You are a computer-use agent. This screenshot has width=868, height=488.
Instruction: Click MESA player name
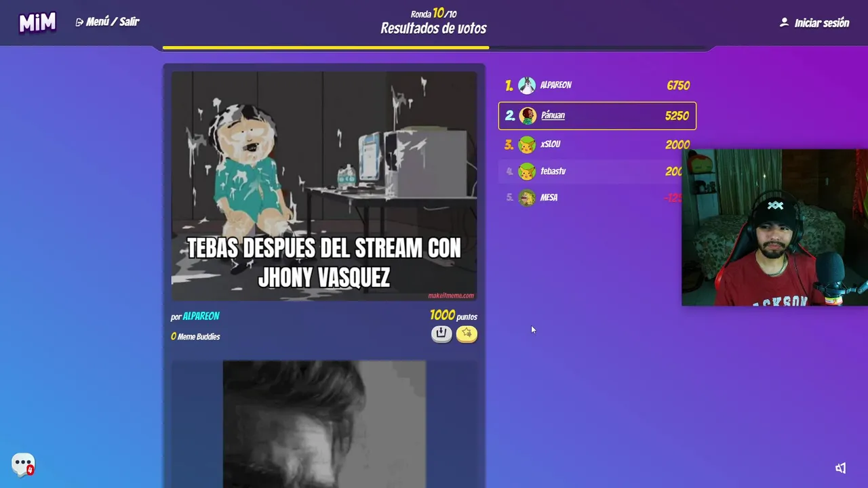[549, 198]
